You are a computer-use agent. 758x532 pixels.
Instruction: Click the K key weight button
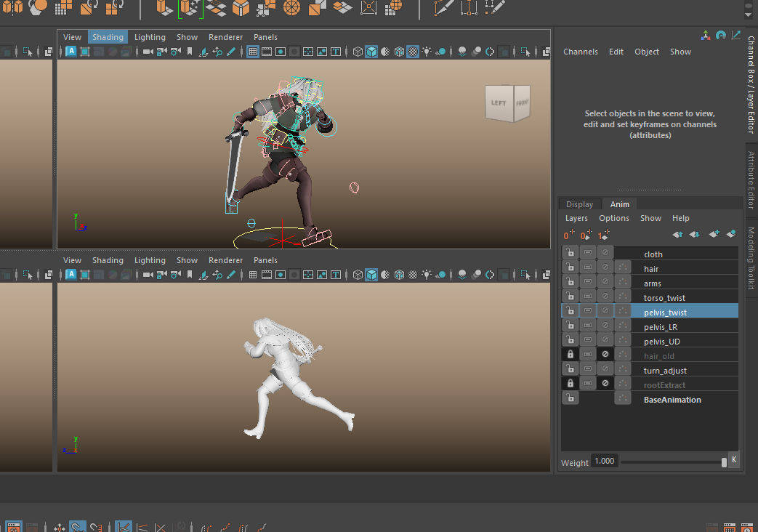coord(734,460)
